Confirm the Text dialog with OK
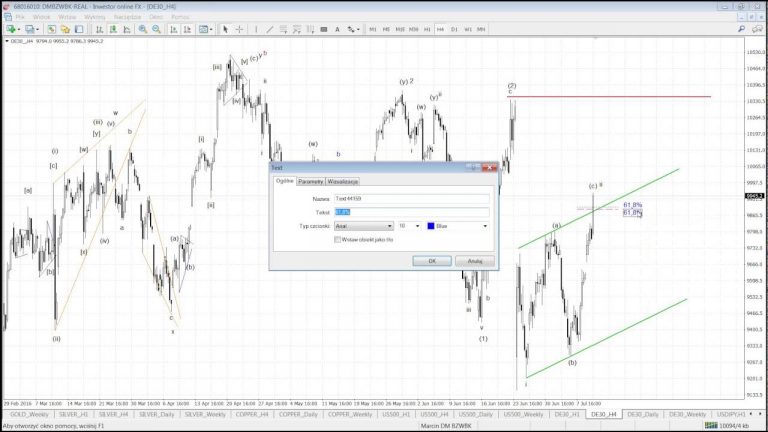The image size is (768, 432). pos(432,261)
